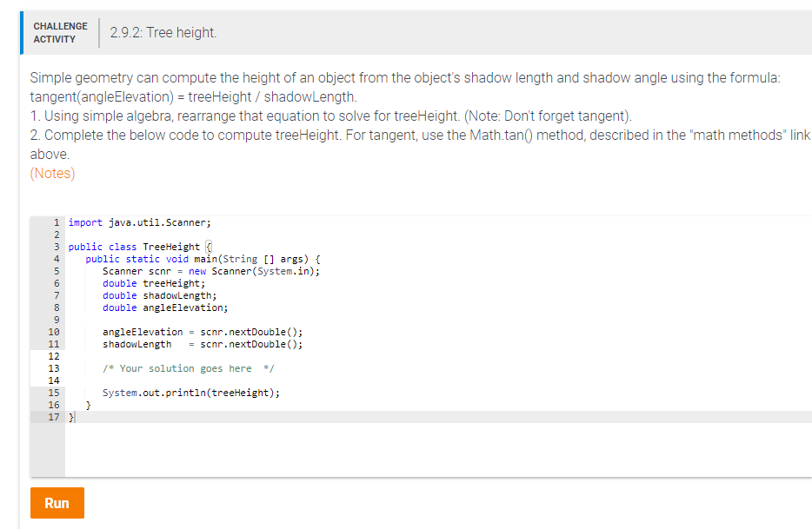Click line number 17 in the gutter
Screen dimensions: 812x529
(x=55, y=416)
